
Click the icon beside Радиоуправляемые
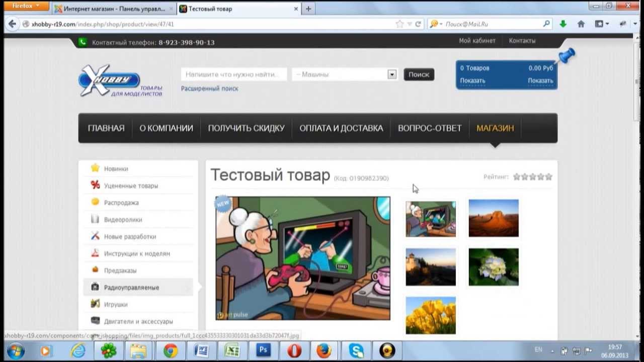95,287
